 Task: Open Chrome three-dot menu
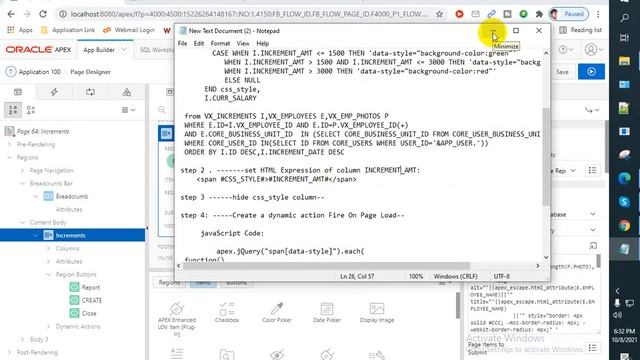(598, 14)
